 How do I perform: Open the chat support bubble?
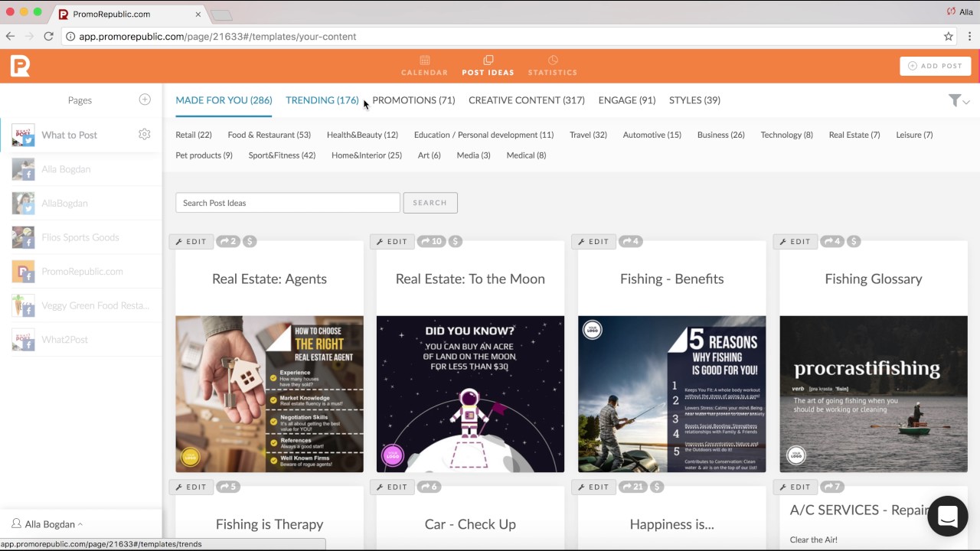[x=948, y=516]
